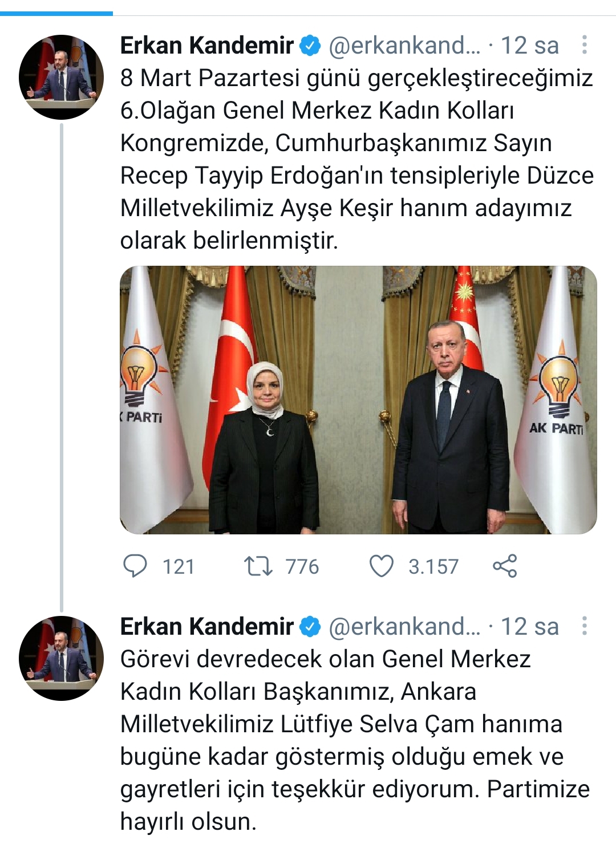Open Erkan Kandemir avatar on second tweet

pos(61,658)
